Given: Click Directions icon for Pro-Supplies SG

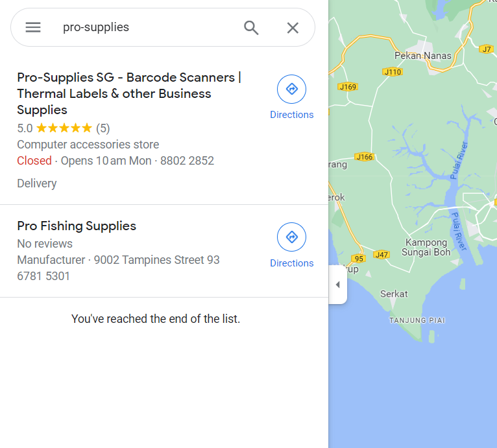Looking at the screenshot, I should (291, 89).
